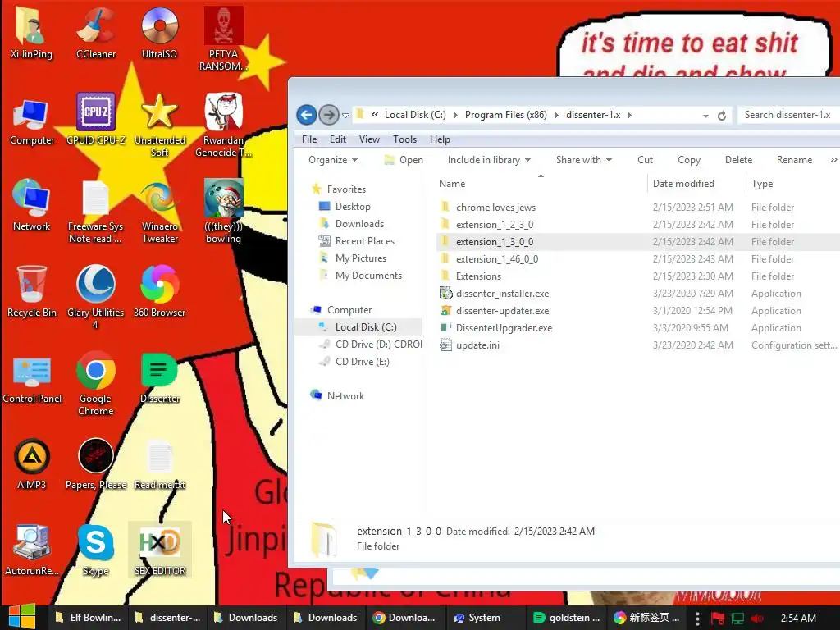The width and height of the screenshot is (840, 630).
Task: Expand breadcrumb arrow after Local Disk (C:)
Action: coord(456,115)
